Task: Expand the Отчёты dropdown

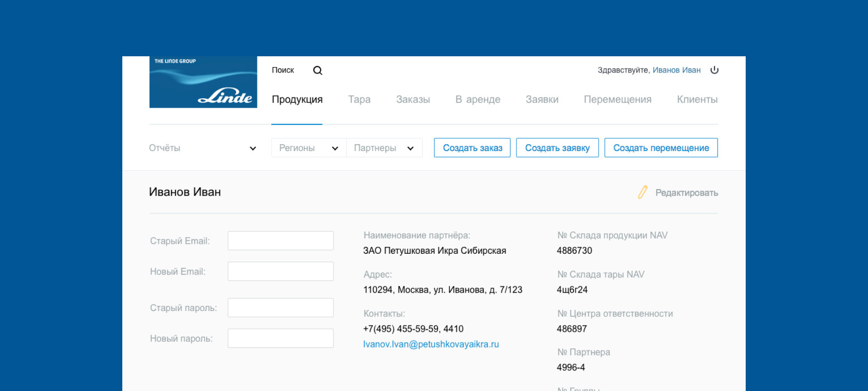Action: point(203,148)
